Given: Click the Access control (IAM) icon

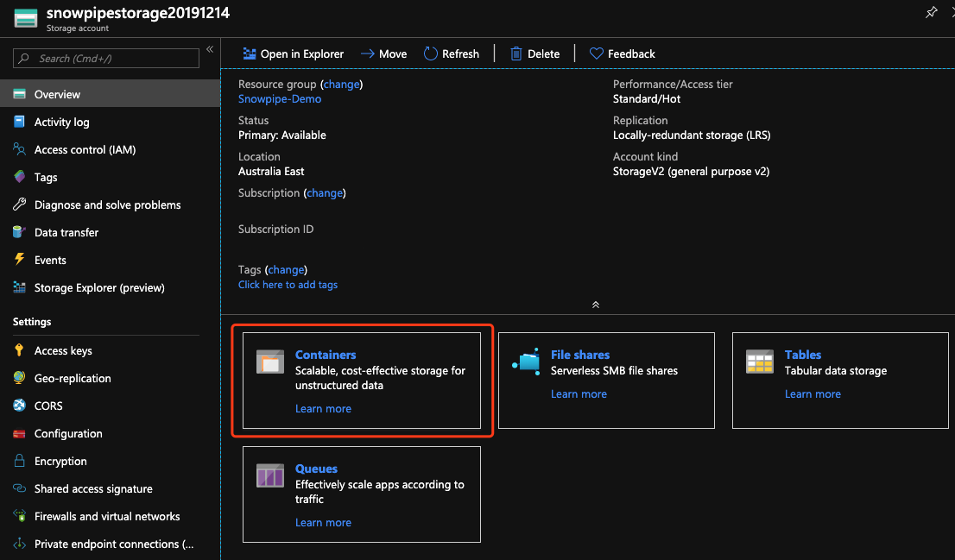Looking at the screenshot, I should pyautogui.click(x=20, y=149).
